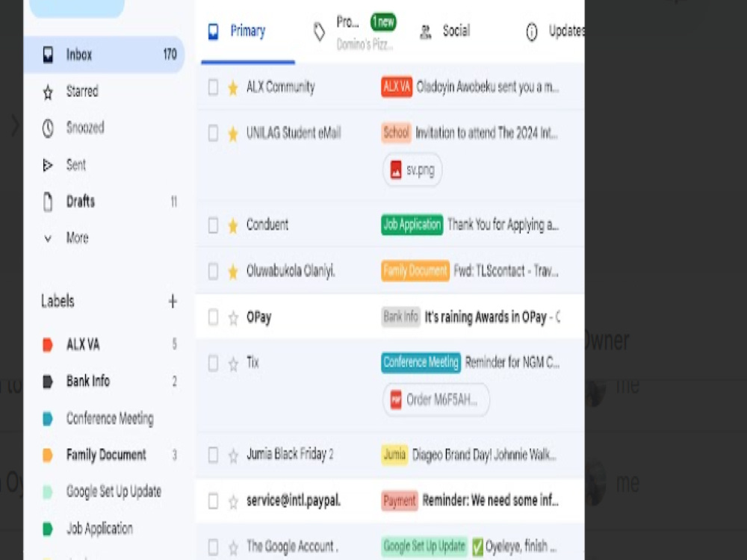Screen dimensions: 747x560
Task: Open the Family Document label
Action: tap(104, 455)
